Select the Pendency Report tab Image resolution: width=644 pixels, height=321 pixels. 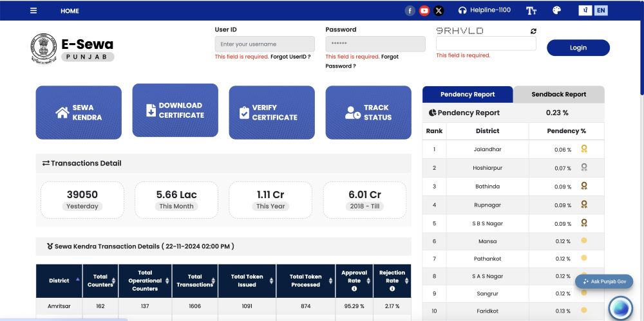point(468,95)
